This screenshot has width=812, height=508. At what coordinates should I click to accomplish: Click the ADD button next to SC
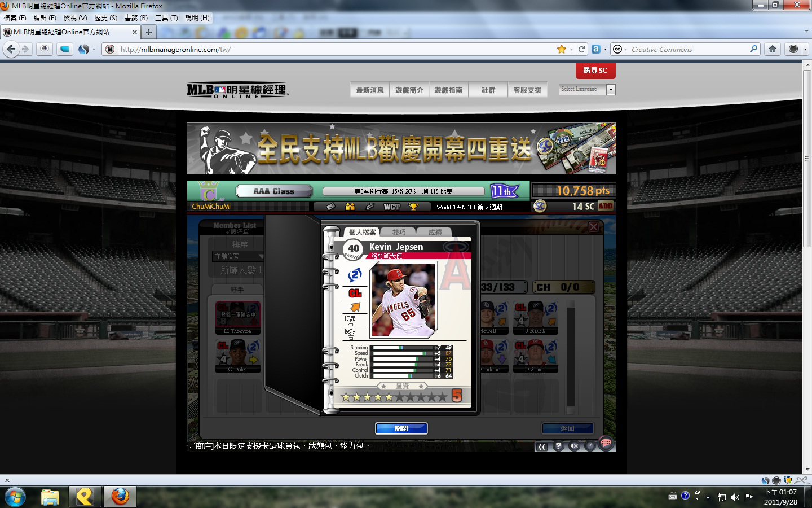605,206
